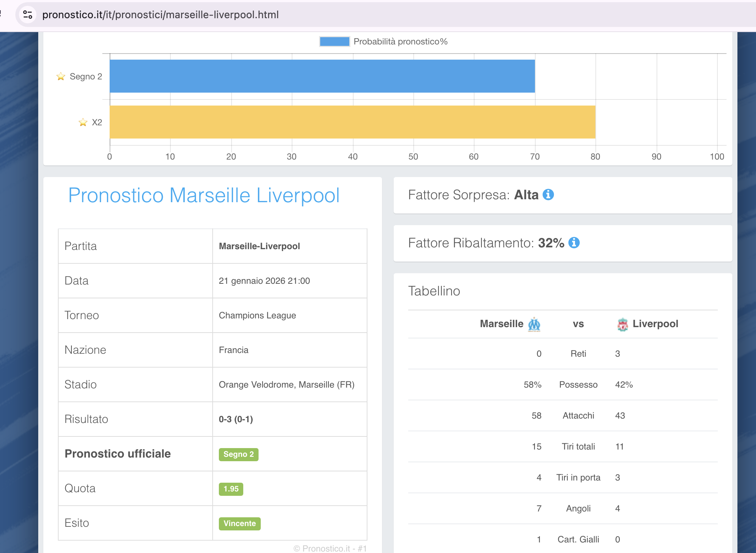Click the Pronostico Marseille Liverpool heading

pos(204,195)
